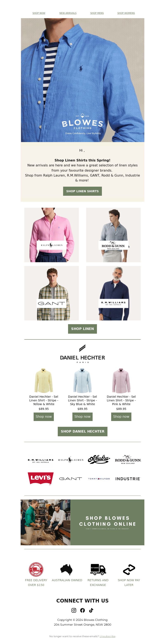Open the Instagram icon link
The image size is (165, 644).
(x=74, y=610)
